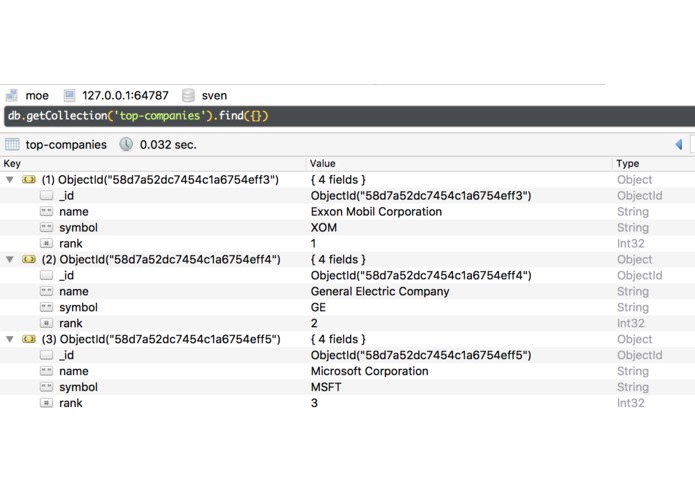Screen dimensions: 695x494
Task: Select the MSFT symbol value
Action: pyautogui.click(x=326, y=387)
